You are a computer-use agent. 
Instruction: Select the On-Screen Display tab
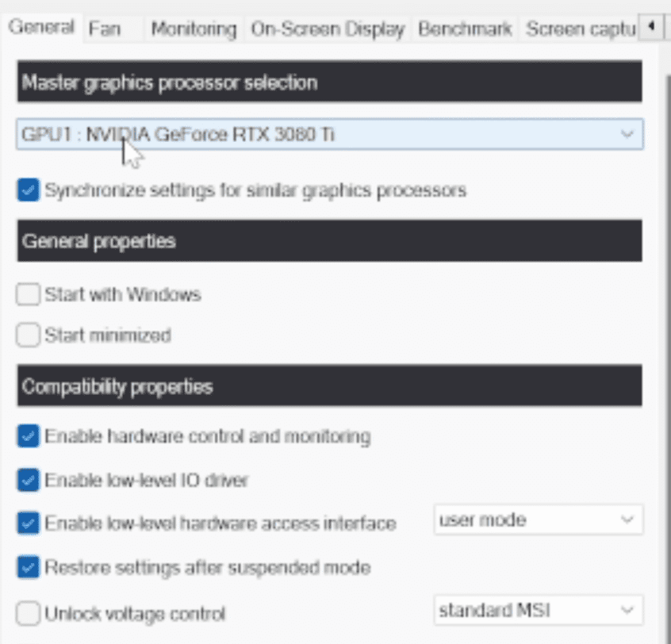click(328, 29)
